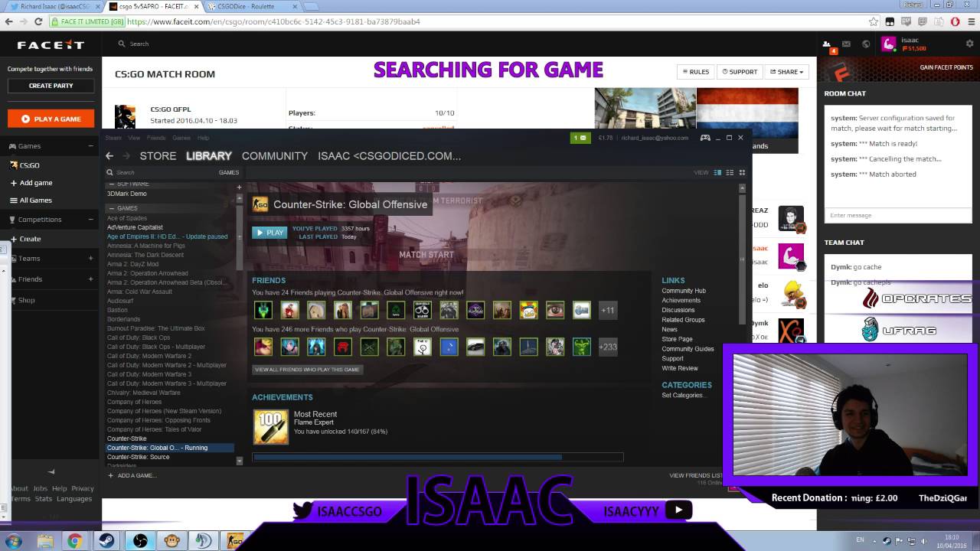980x551 pixels.
Task: Click the add-category plus in Steam library
Action: click(x=239, y=187)
